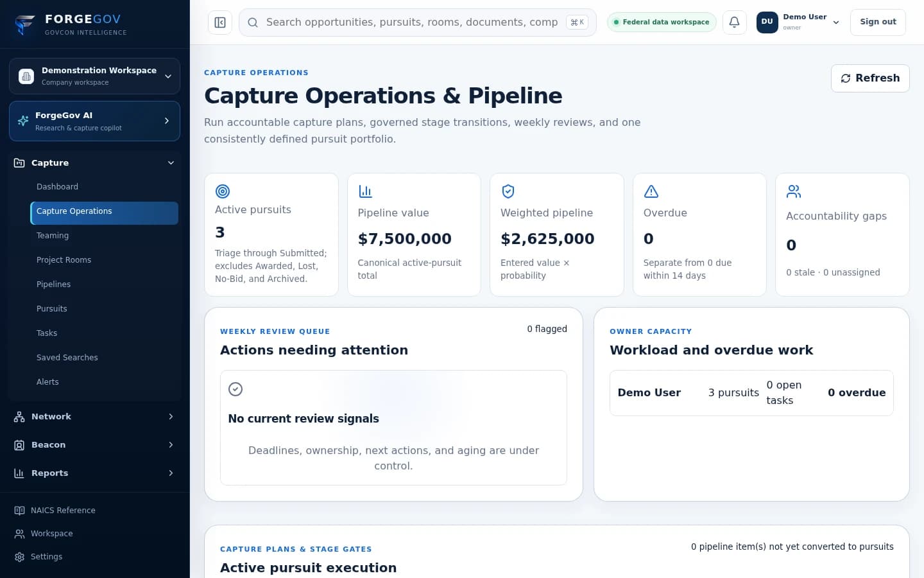The image size is (924, 578).
Task: Open Tasks in the Capture menu
Action: pos(104,333)
